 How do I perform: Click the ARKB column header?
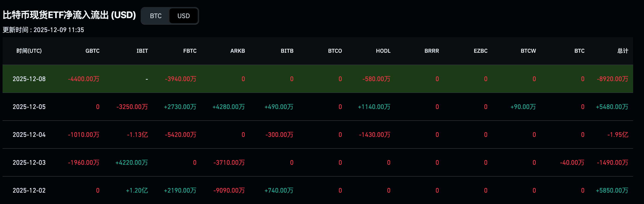[237, 51]
